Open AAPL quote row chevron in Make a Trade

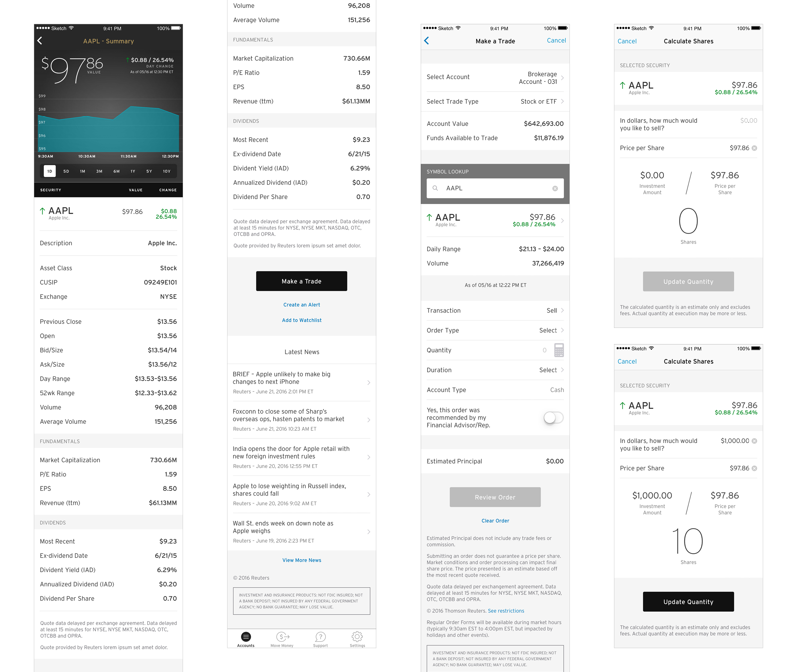tap(562, 221)
